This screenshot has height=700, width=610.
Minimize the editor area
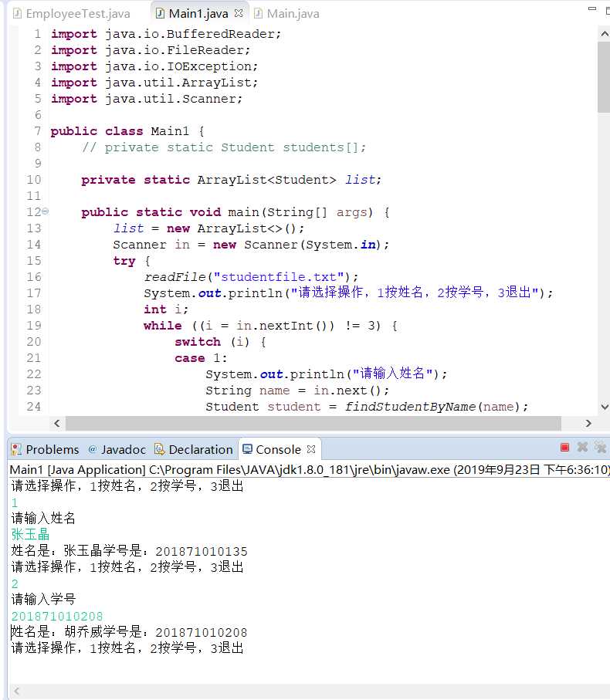pos(592,9)
